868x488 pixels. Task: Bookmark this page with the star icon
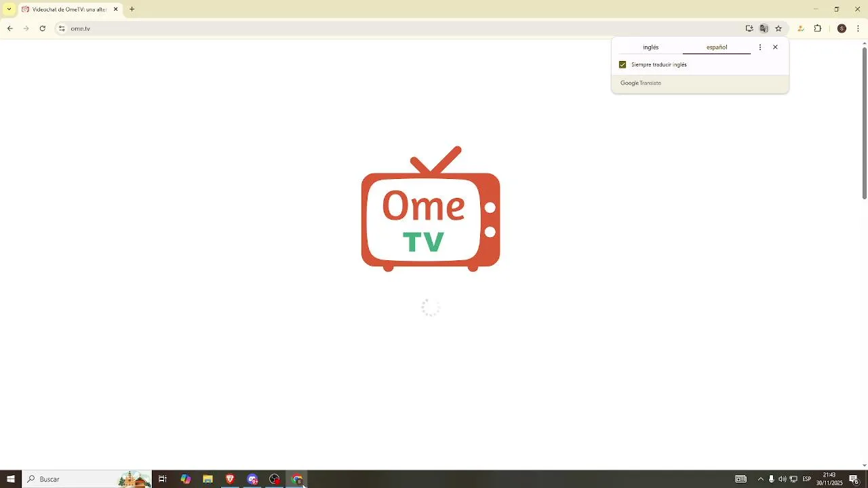click(x=778, y=28)
